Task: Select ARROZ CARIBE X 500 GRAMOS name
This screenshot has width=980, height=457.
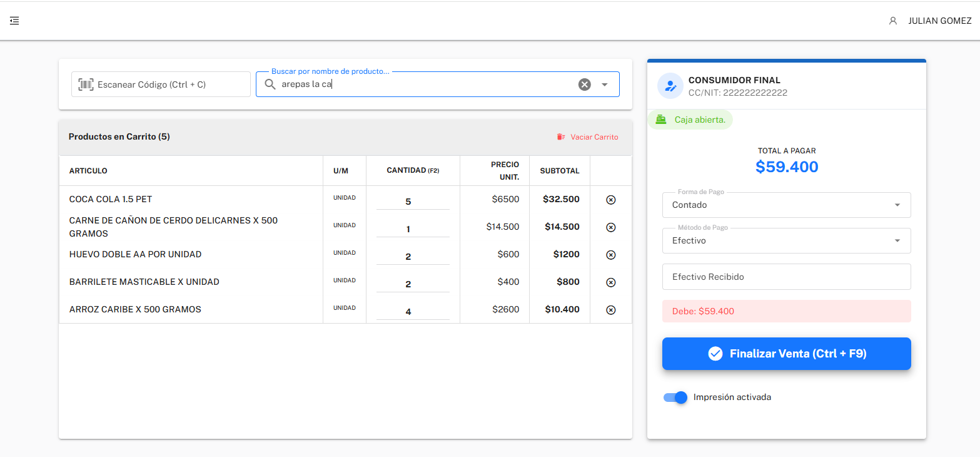Action: pos(135,309)
